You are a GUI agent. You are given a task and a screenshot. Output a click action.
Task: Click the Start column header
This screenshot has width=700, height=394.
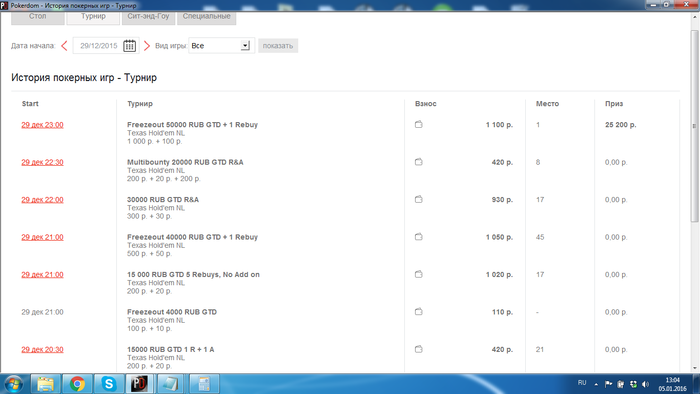pyautogui.click(x=30, y=104)
